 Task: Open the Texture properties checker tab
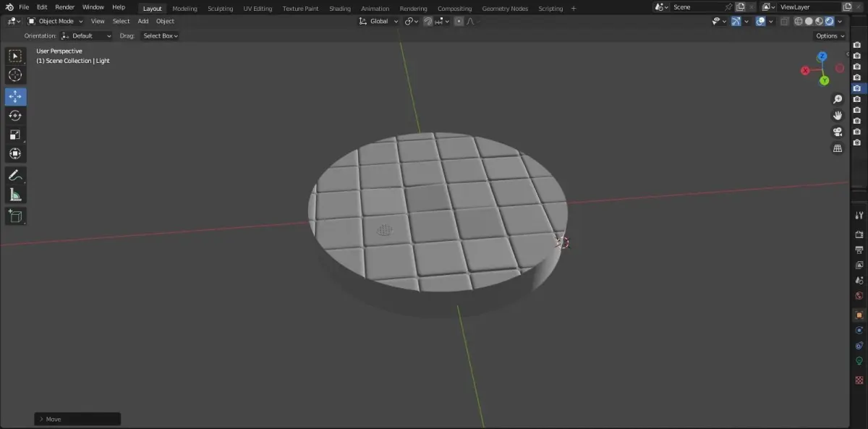(x=859, y=379)
